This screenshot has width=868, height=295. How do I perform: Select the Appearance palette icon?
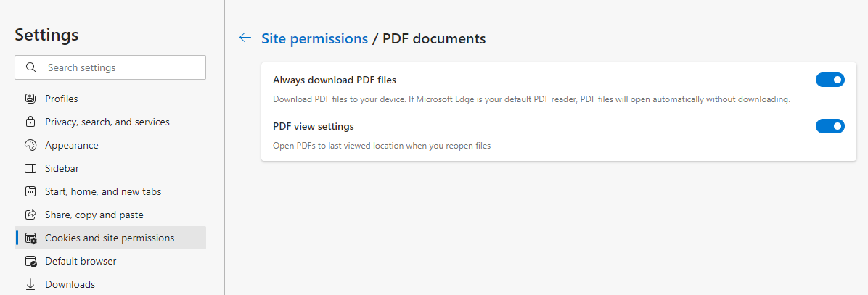point(30,145)
